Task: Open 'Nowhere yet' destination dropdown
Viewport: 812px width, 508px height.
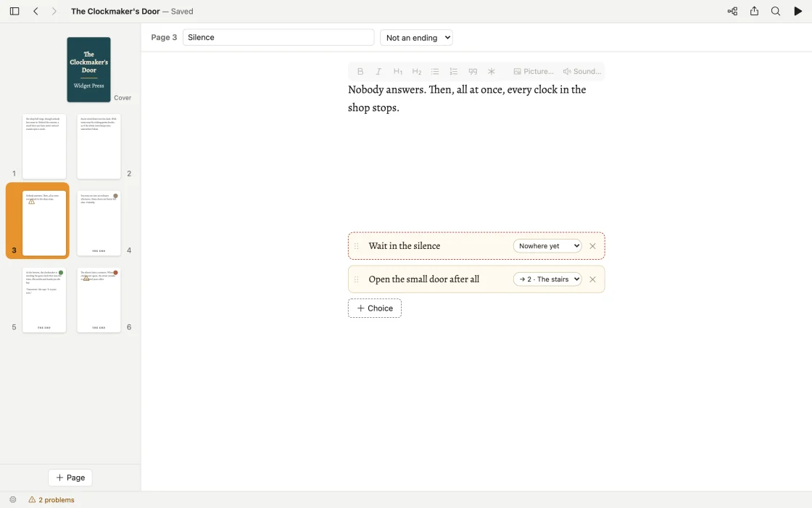Action: point(547,246)
